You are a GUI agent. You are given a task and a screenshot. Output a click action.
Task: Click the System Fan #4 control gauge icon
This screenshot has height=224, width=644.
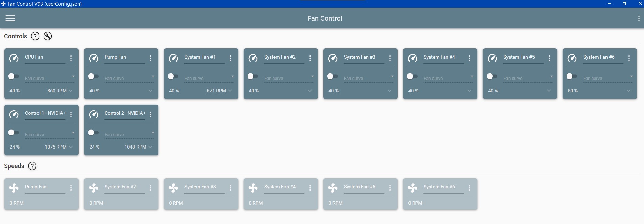413,58
